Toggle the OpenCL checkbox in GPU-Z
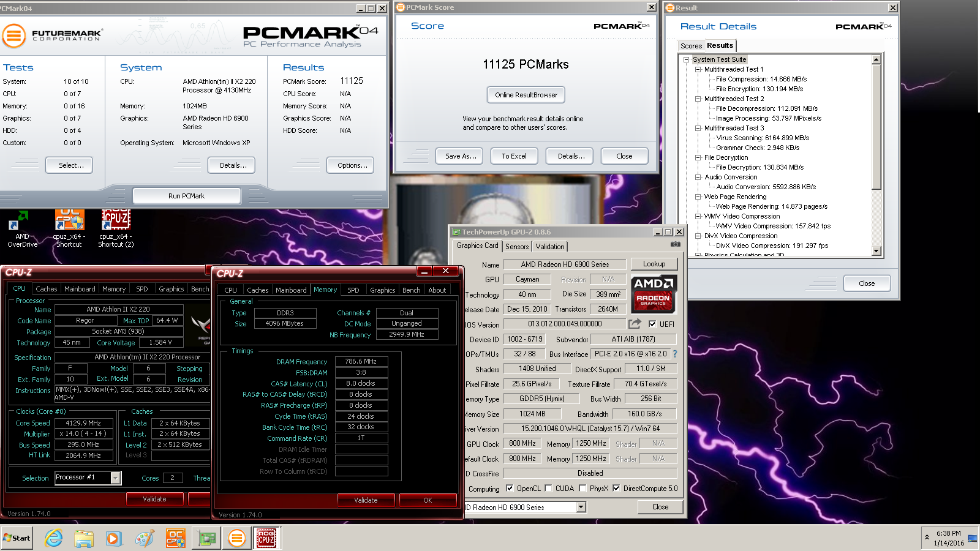Viewport: 980px width, 551px height. tap(510, 488)
